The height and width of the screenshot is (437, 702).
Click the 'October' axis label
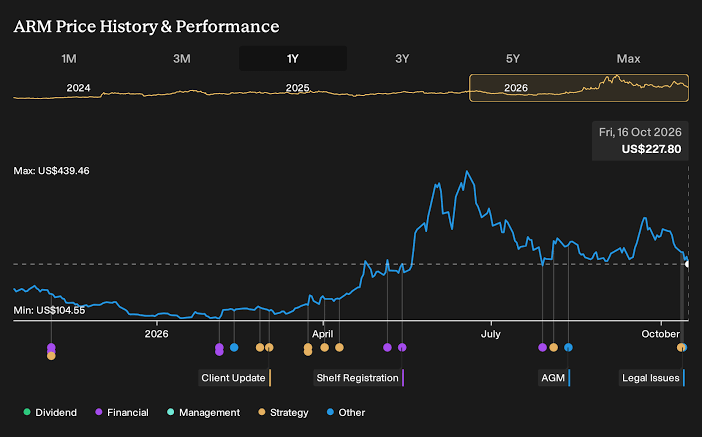click(x=661, y=334)
